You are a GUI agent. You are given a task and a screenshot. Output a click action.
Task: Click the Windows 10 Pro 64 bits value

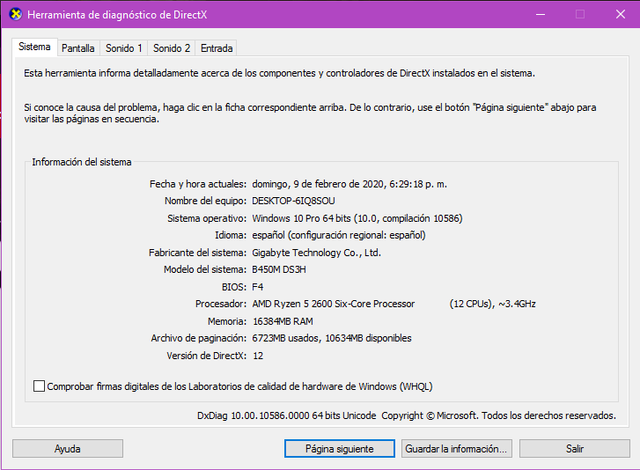(357, 218)
